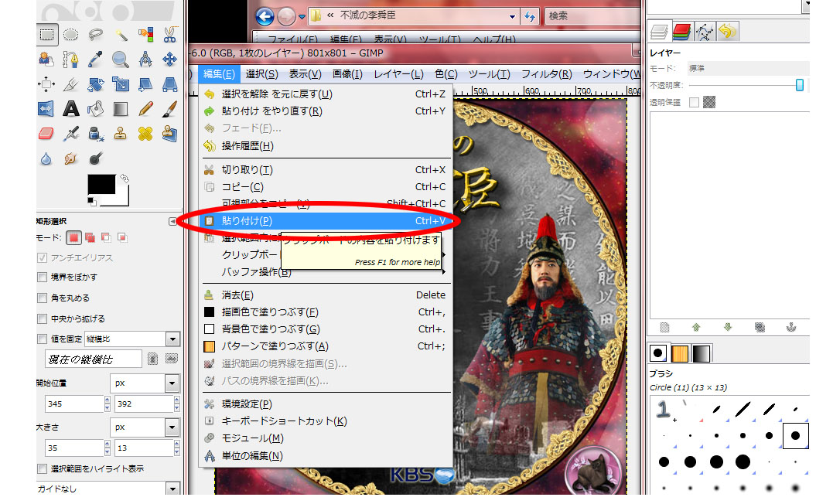This screenshot has width=833, height=504.
Task: Select the Blend gradient tool
Action: [121, 109]
